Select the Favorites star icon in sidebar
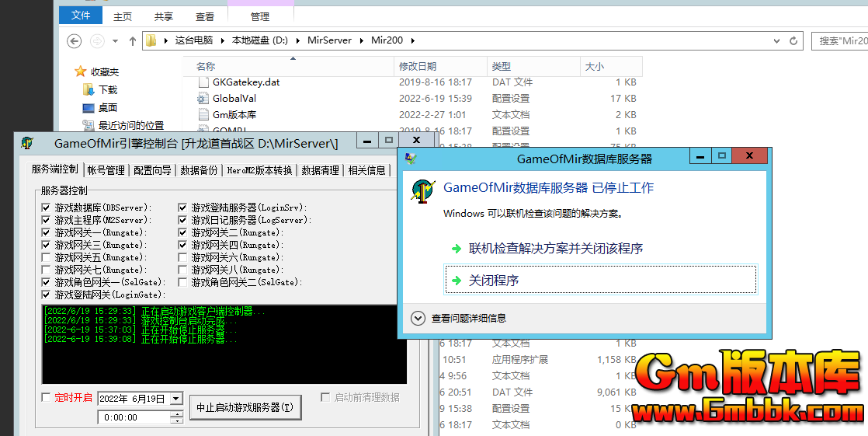The height and width of the screenshot is (436, 868). click(81, 72)
